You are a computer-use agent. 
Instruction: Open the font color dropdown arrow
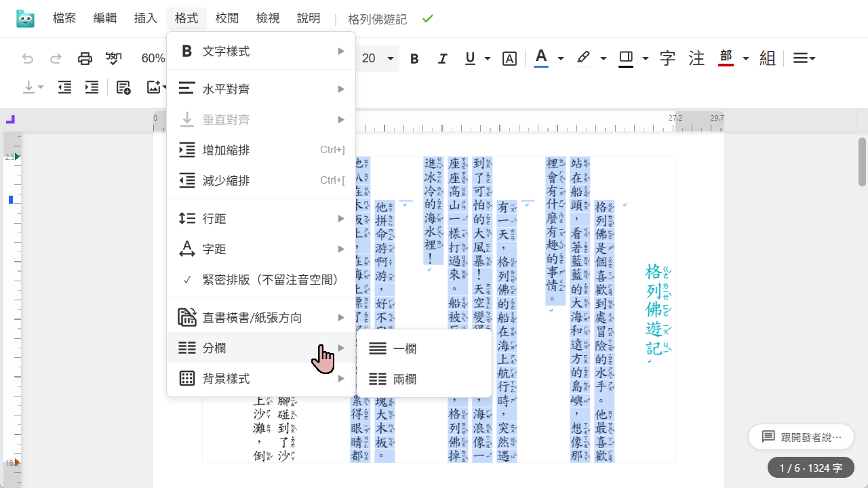tap(560, 59)
